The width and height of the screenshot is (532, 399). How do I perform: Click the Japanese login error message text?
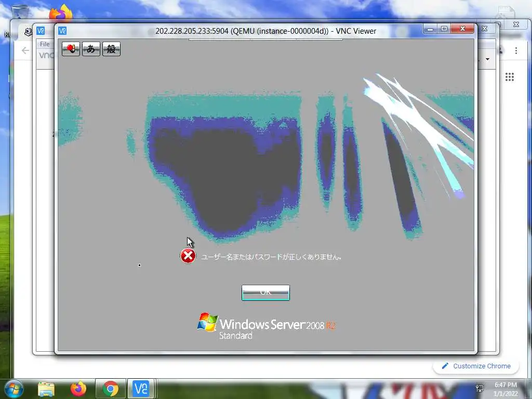[271, 257]
